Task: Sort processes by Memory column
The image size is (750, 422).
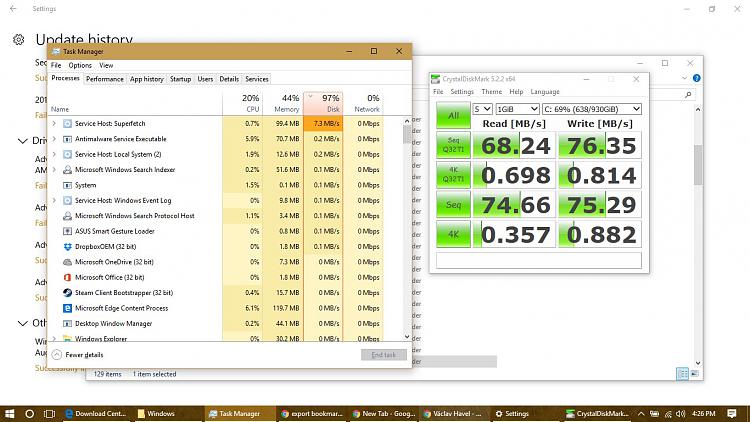Action: pyautogui.click(x=283, y=103)
